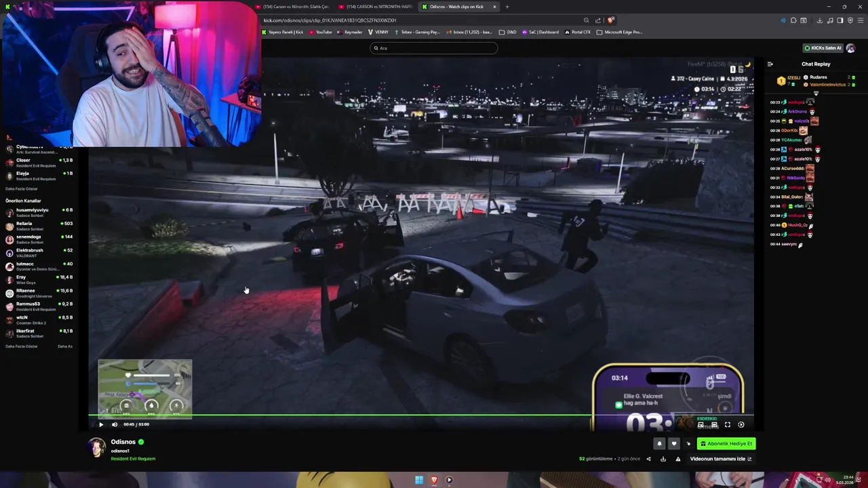
Task: Click the address bar share icon
Action: [x=598, y=20]
